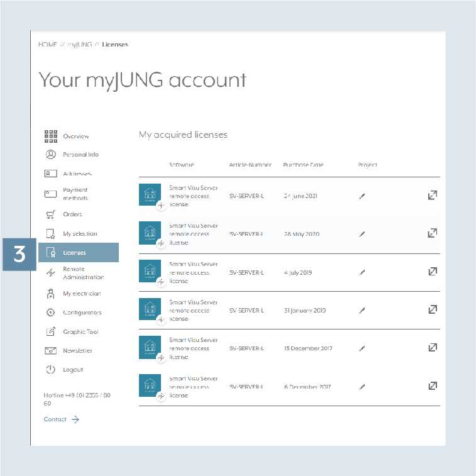Open Newsletter settings

pyautogui.click(x=77, y=351)
